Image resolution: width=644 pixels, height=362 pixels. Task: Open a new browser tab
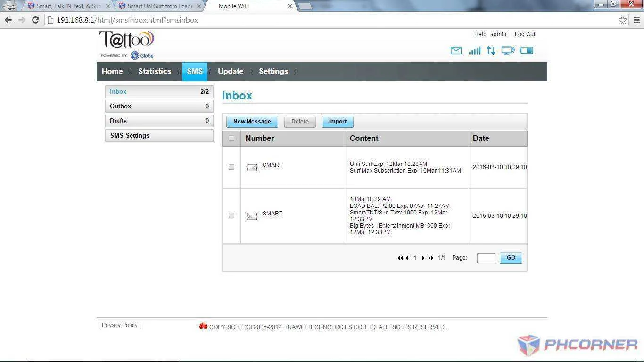305,6
